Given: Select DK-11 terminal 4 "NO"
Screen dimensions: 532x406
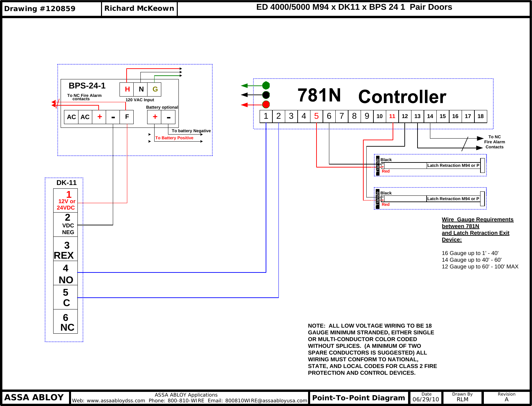Looking at the screenshot, I should [x=66, y=273].
